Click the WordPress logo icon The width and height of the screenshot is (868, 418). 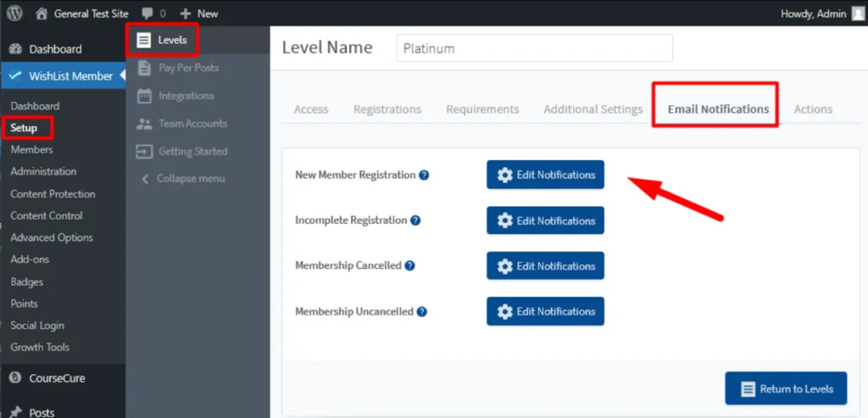pyautogui.click(x=14, y=14)
